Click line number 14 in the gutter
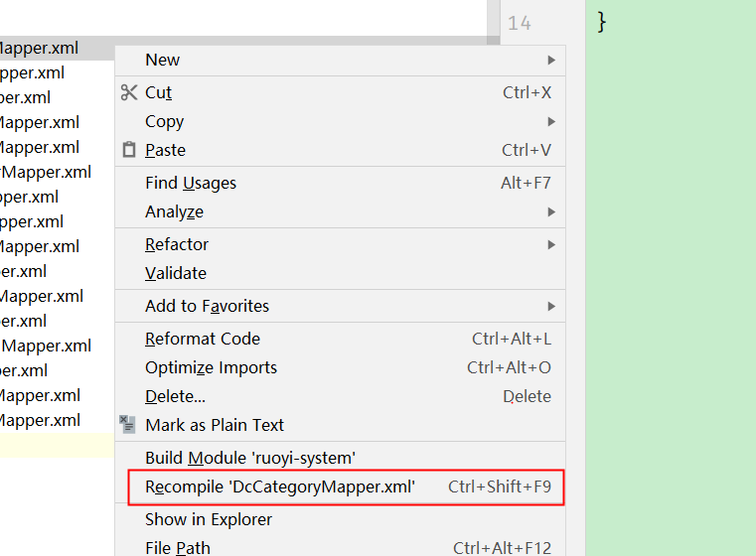756x556 pixels. coord(520,23)
